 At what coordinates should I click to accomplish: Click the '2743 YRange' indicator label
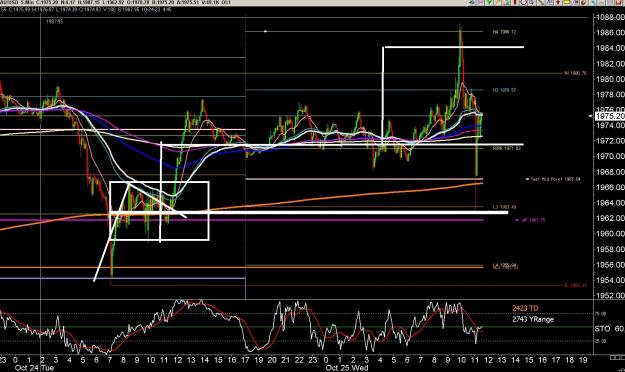coord(533,319)
